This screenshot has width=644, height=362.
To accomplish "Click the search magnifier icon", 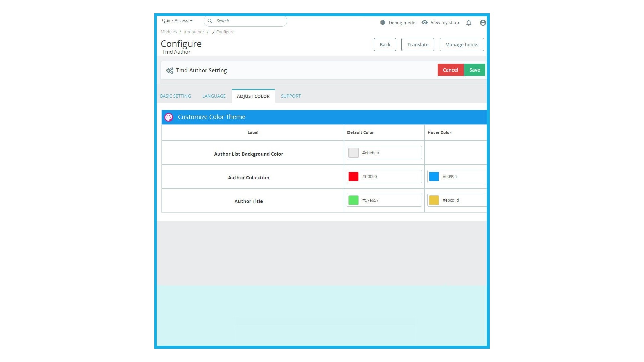I will (x=210, y=21).
